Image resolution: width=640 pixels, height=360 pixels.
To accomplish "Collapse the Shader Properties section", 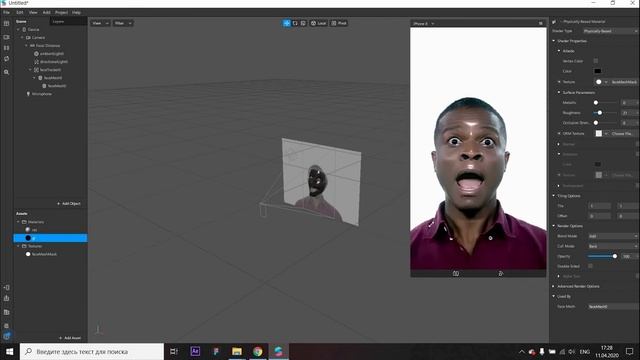I will 554,41.
